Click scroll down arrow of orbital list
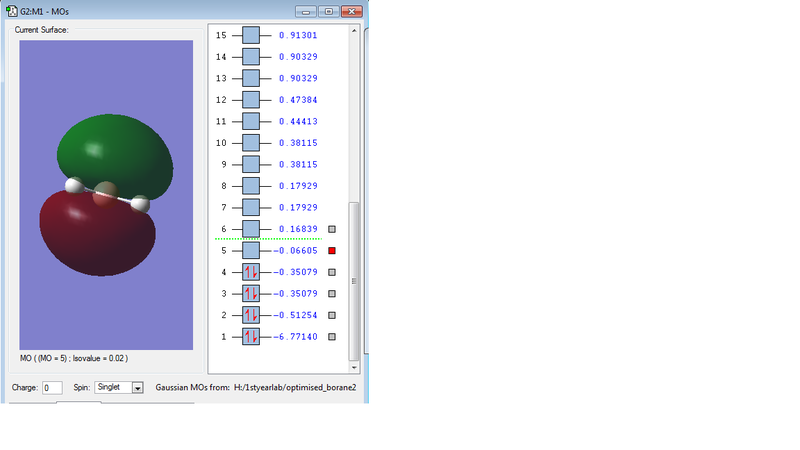 [354, 367]
